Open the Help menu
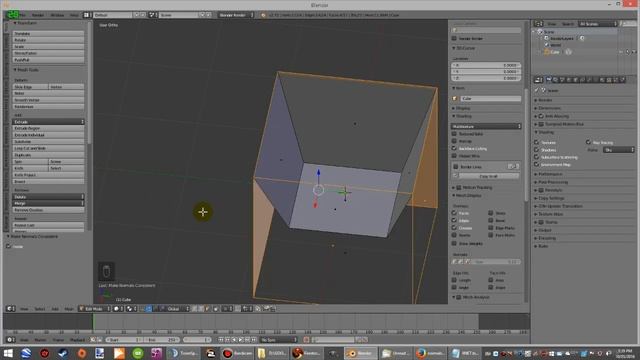 tap(74, 15)
